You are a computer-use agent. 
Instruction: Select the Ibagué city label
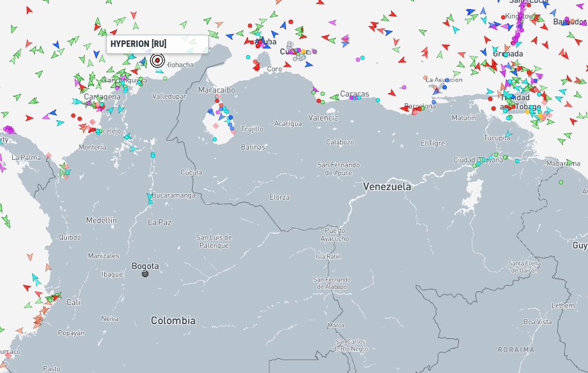(x=112, y=274)
